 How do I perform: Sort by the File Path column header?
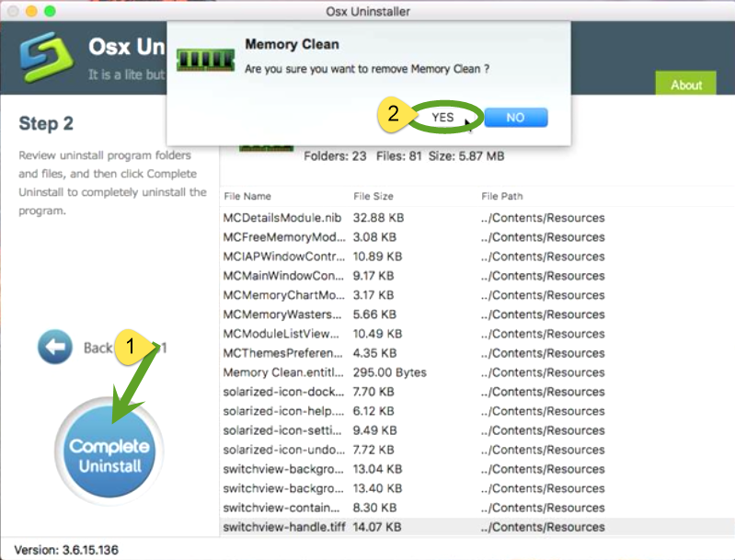(501, 197)
